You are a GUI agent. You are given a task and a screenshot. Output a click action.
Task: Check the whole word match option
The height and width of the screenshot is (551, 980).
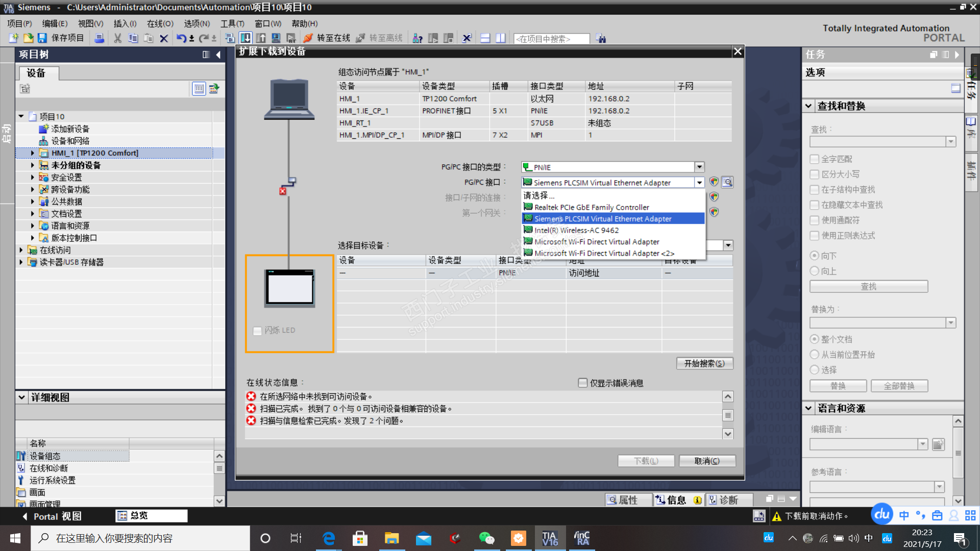815,159
